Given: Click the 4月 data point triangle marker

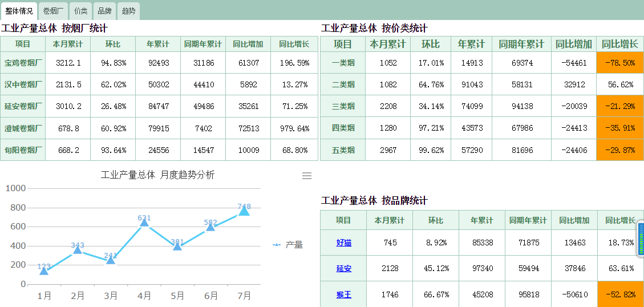Looking at the screenshot, I should tap(144, 223).
